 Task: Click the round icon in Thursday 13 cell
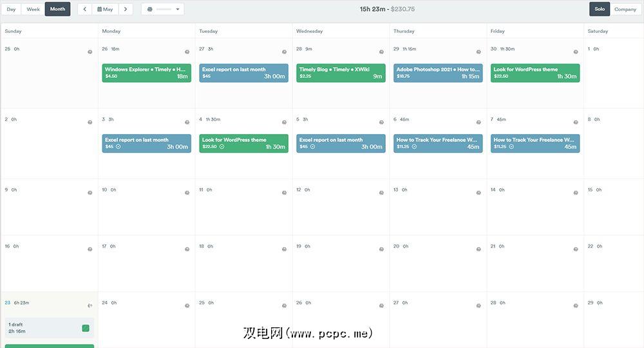click(479, 193)
